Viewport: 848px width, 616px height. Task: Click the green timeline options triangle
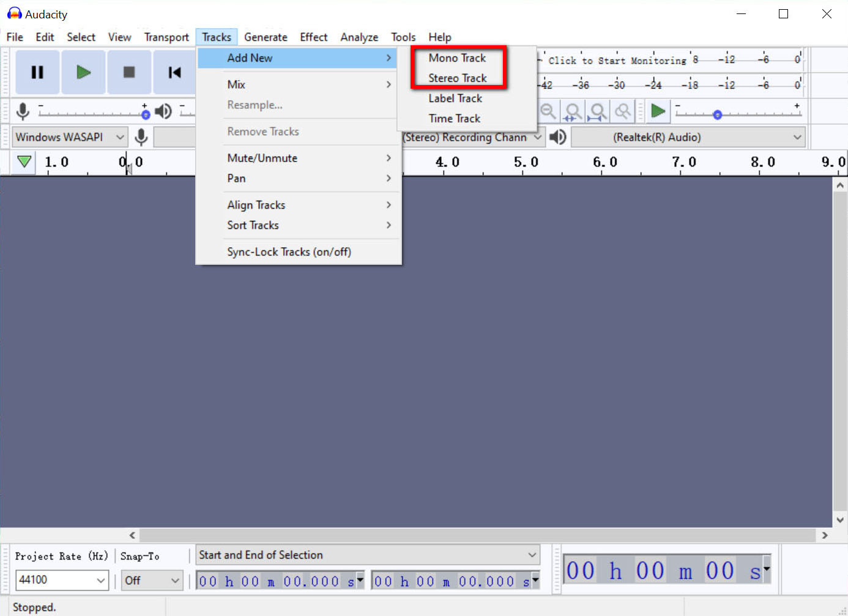click(24, 162)
